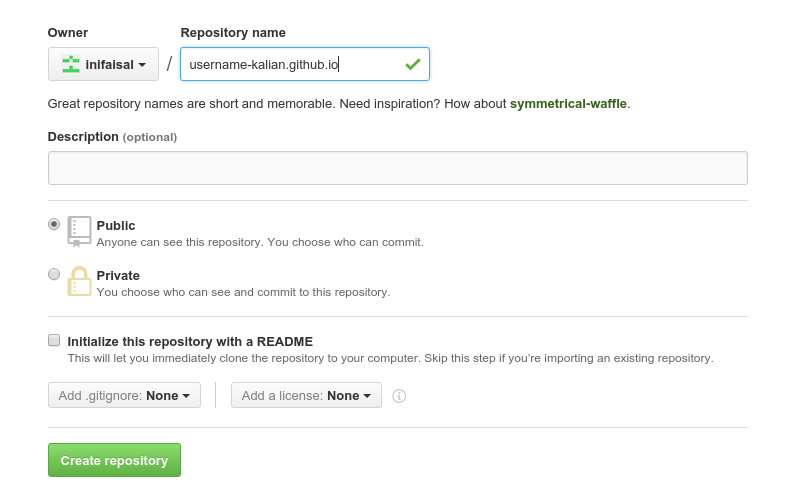Click the Private lock icon

pyautogui.click(x=79, y=281)
